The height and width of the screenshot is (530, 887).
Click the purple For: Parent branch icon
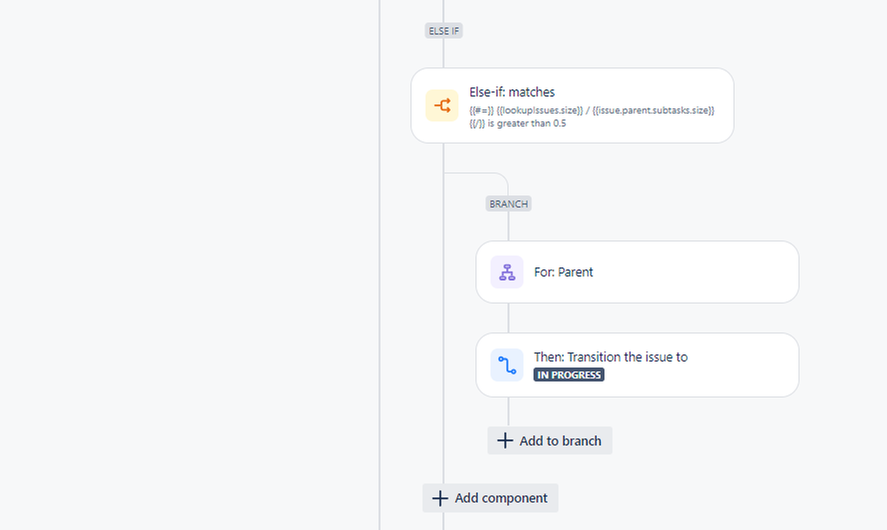click(507, 272)
